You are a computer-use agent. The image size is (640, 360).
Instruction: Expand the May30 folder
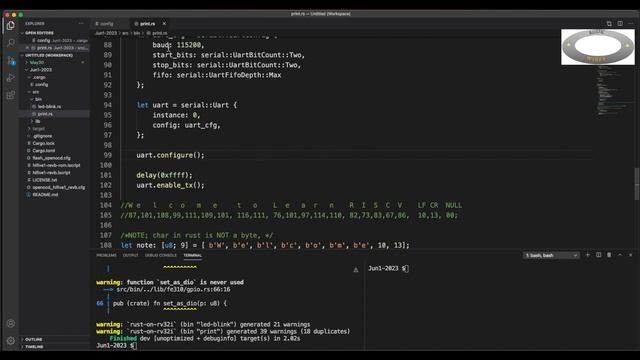click(37, 62)
